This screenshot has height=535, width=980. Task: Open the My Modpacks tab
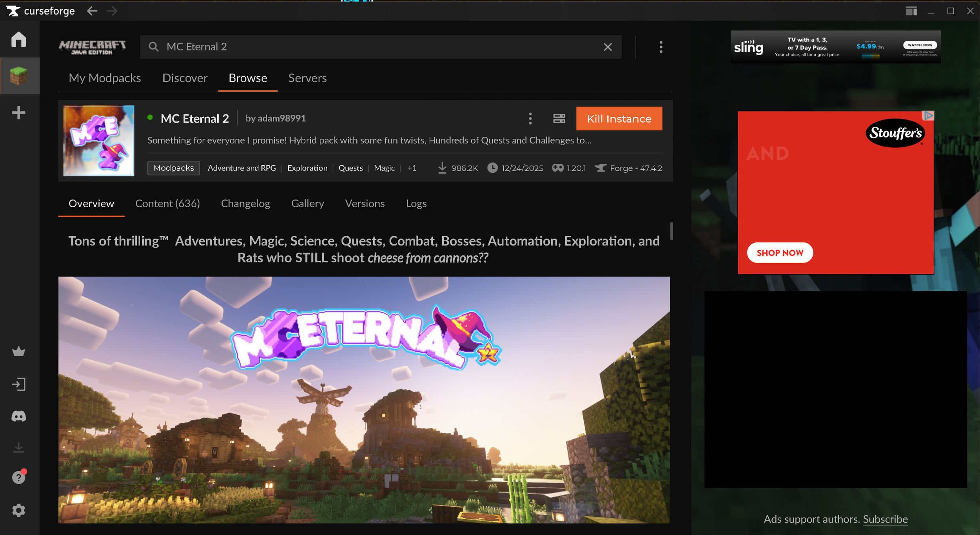(x=105, y=78)
